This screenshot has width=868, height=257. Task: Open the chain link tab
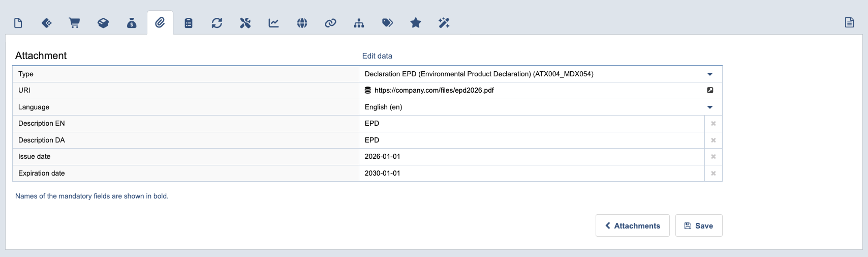330,23
